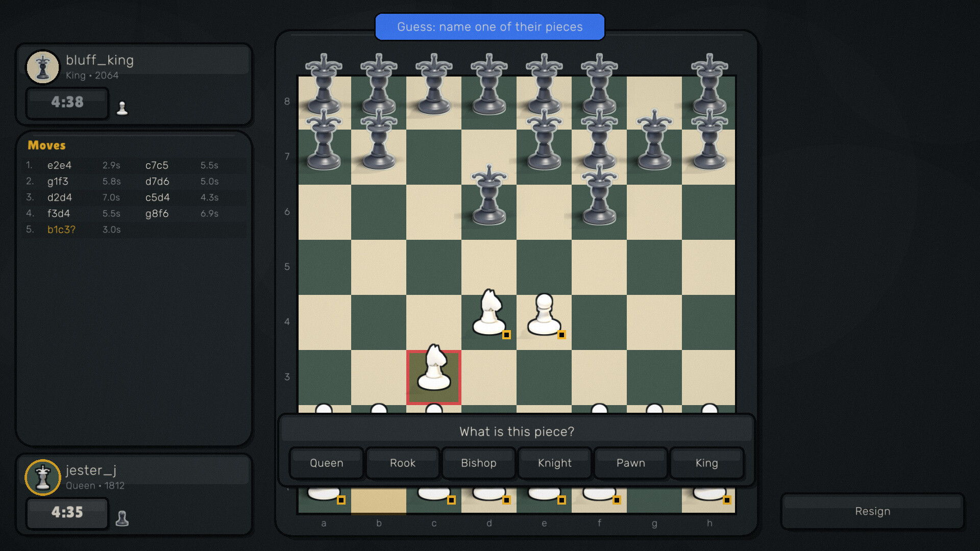This screenshot has width=980, height=551.
Task: Click the hidden black piece on h7
Action: pos(709,140)
